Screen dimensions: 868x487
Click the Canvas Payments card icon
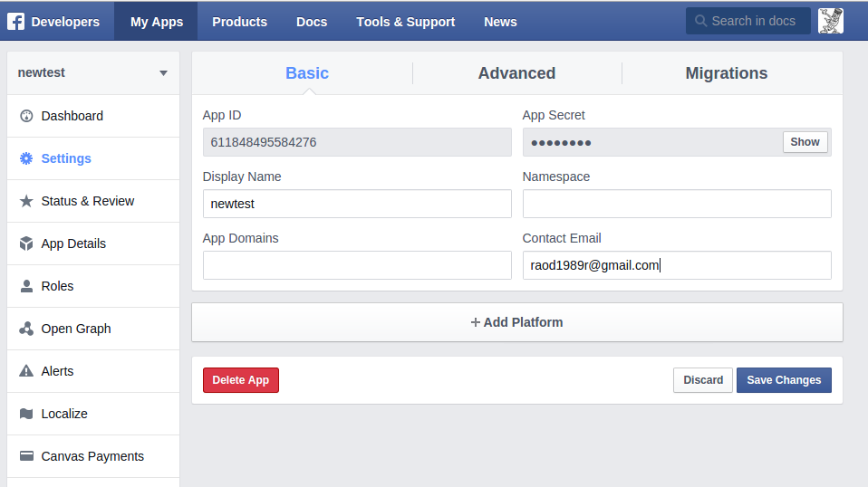pos(26,456)
